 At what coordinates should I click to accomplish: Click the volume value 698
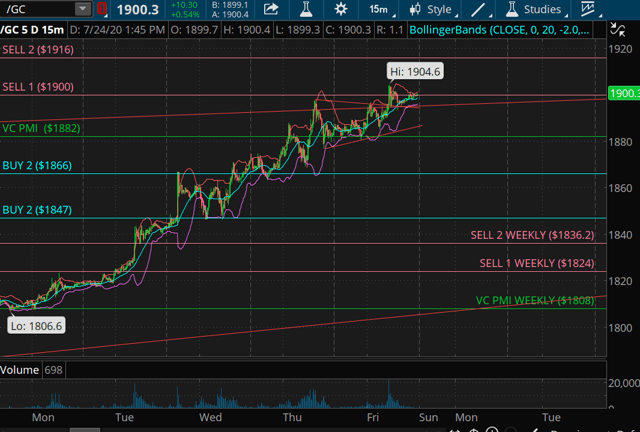coord(53,370)
